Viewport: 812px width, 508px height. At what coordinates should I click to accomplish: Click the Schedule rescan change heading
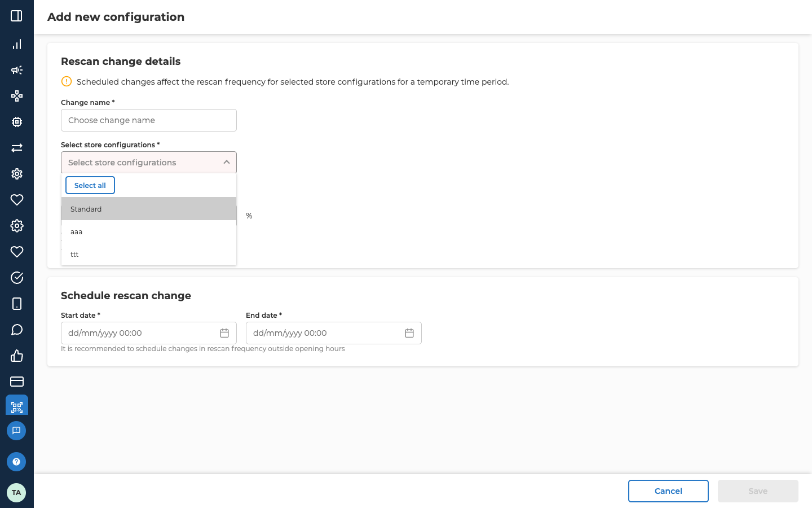point(126,296)
